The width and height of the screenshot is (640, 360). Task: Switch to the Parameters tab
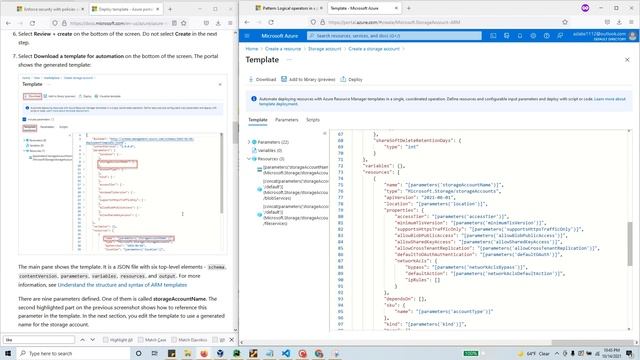point(287,120)
